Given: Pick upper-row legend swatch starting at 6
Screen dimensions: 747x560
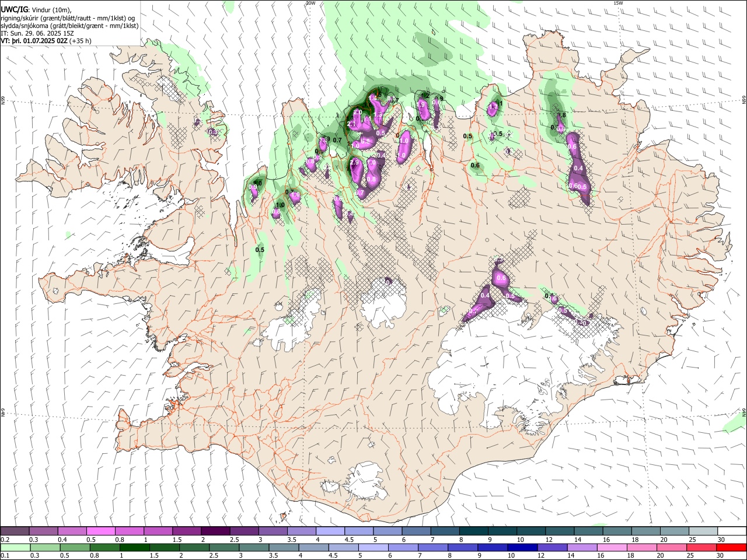Looking at the screenshot, I should (x=416, y=531).
